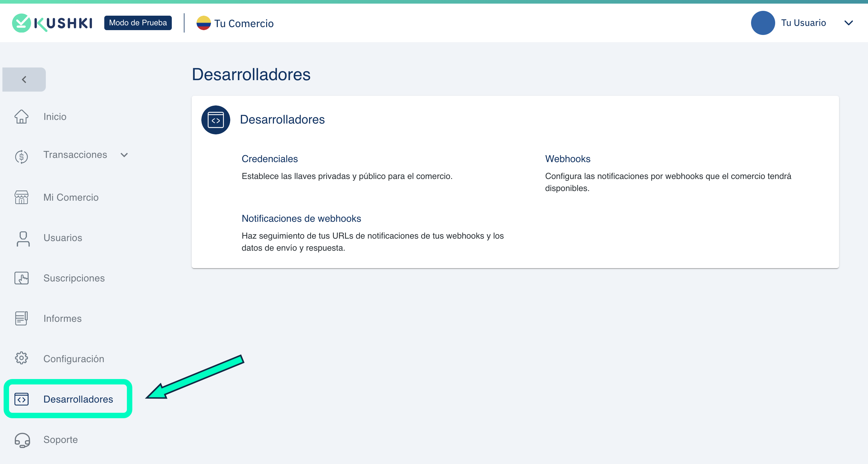Click the Informes document icon

click(21, 318)
